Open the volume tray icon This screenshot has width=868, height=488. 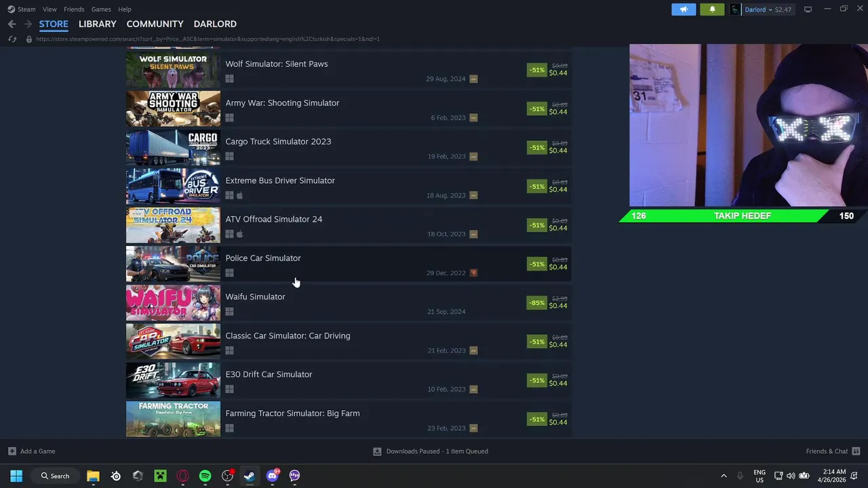(791, 476)
